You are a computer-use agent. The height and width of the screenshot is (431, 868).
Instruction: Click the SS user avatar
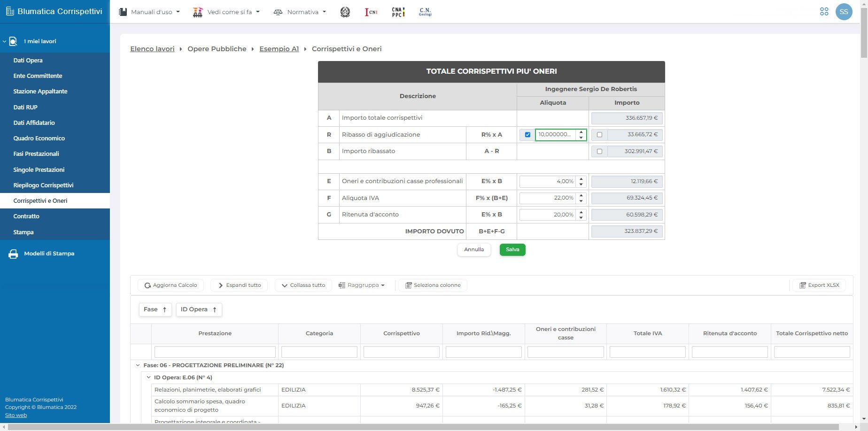844,12
